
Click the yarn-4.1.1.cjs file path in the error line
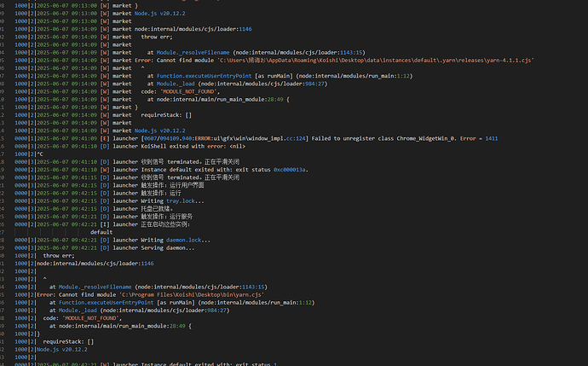375,60
